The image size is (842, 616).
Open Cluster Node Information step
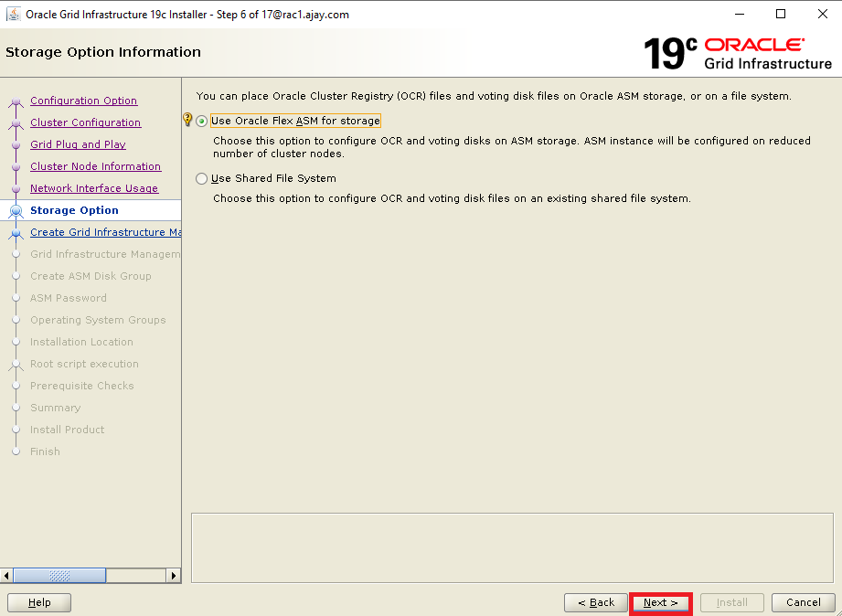click(96, 166)
